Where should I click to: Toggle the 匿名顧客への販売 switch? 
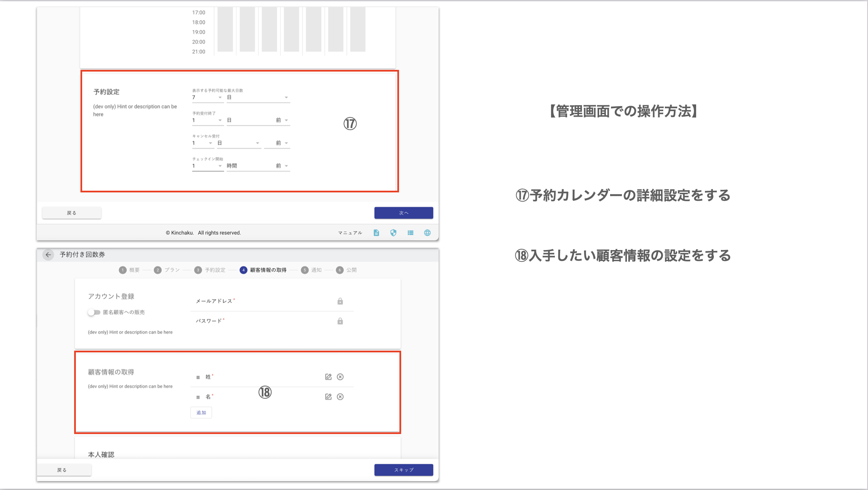click(x=94, y=312)
